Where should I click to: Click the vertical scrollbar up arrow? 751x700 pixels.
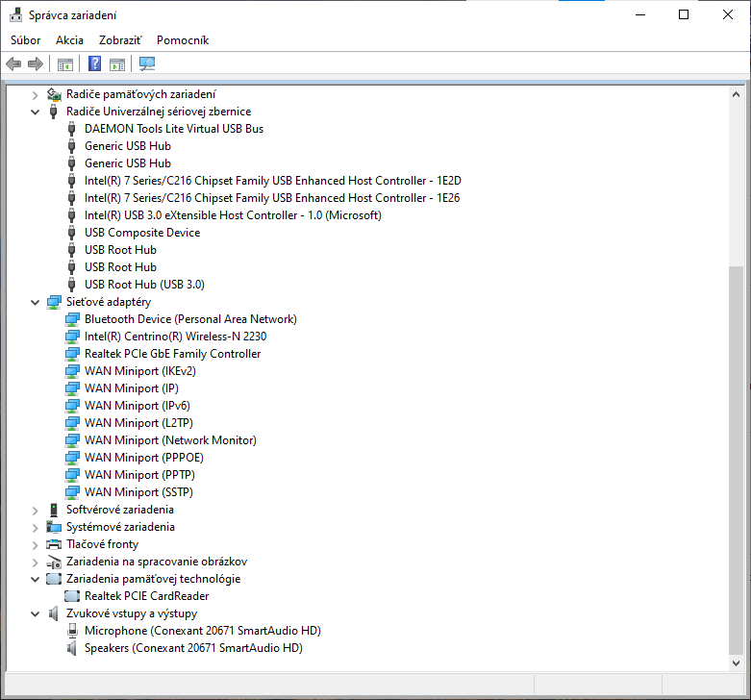[x=737, y=95]
